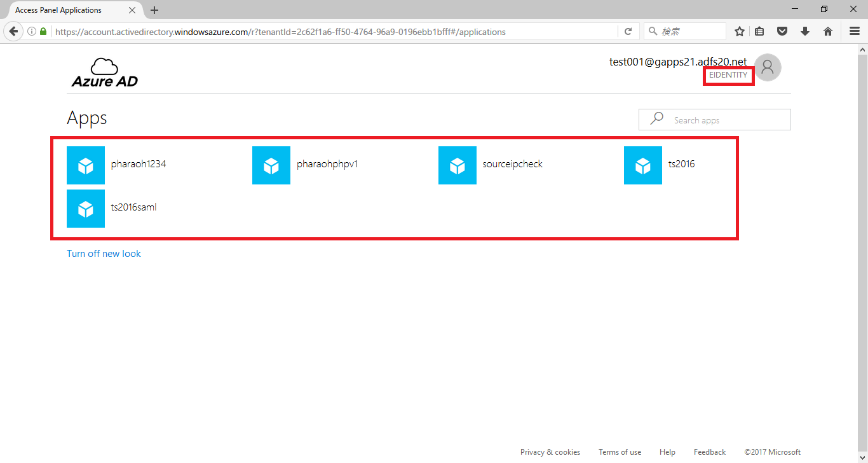Click the pharaohphpv1 app name text

point(327,164)
